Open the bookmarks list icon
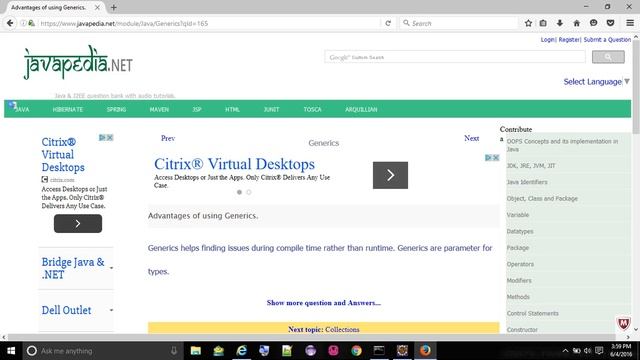The height and width of the screenshot is (360, 640). (x=543, y=23)
